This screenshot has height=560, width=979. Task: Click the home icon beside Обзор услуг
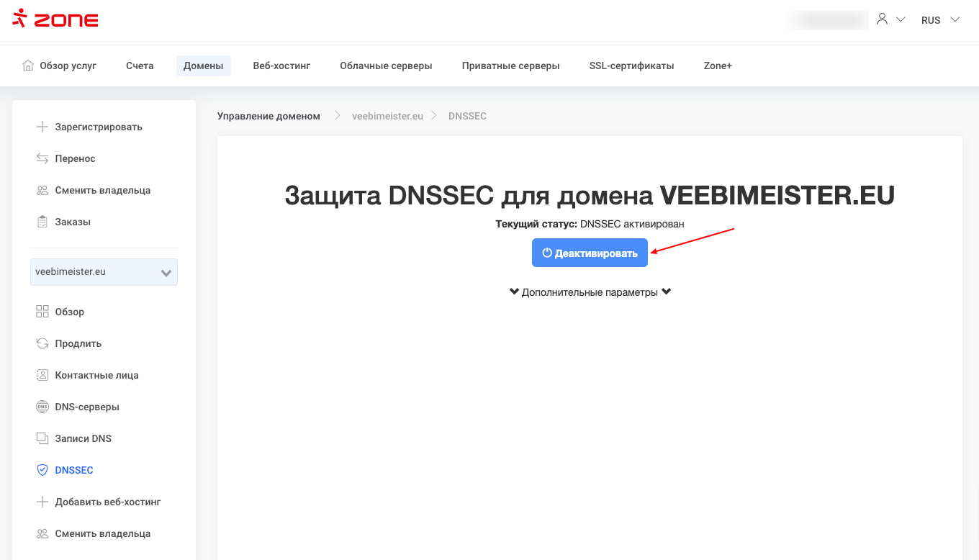(28, 66)
